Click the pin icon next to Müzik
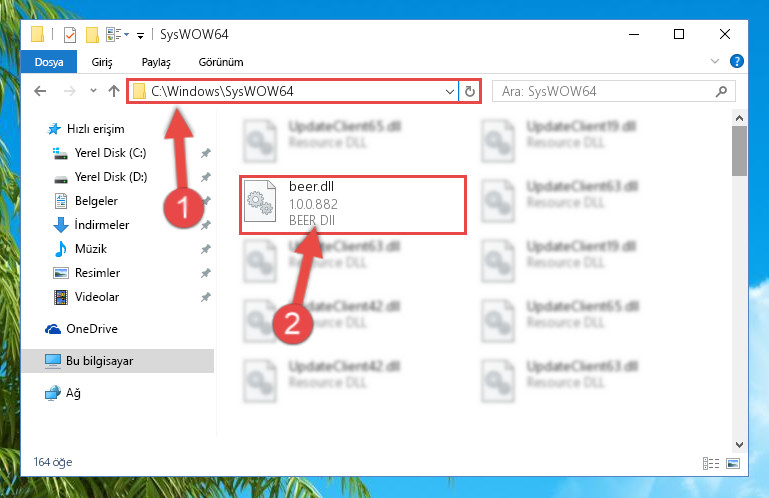 pos(205,249)
